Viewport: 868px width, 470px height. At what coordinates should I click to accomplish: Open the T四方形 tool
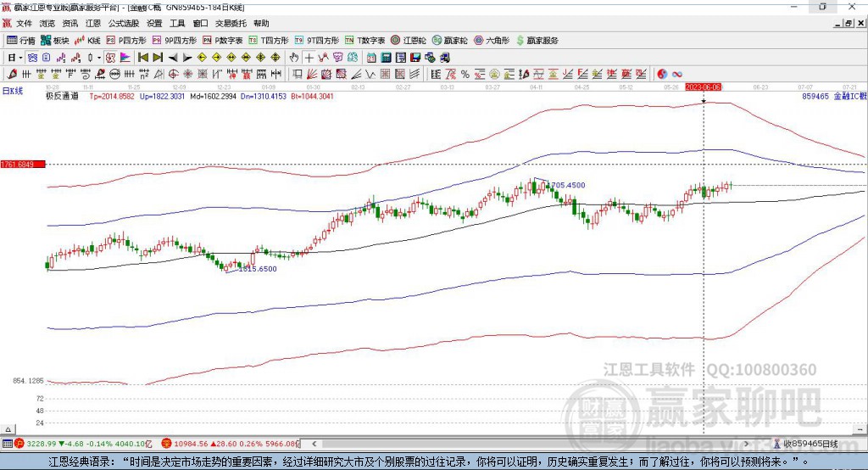click(269, 41)
